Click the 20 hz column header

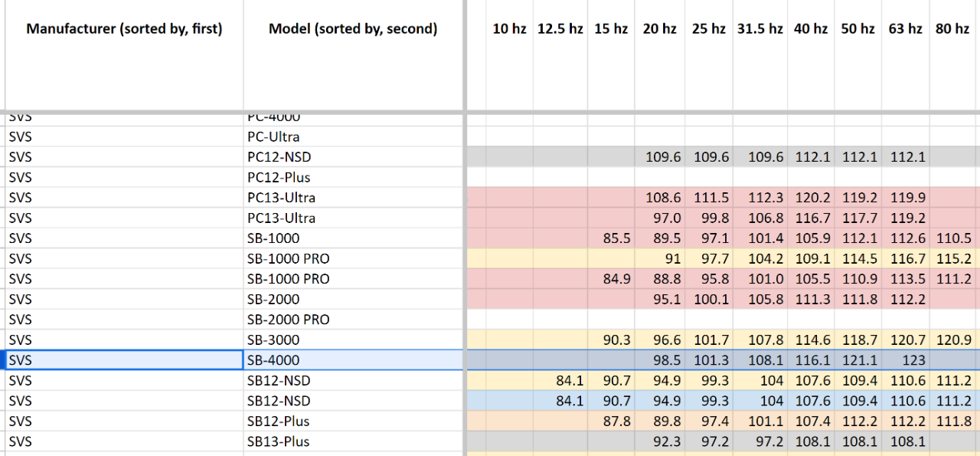[659, 56]
